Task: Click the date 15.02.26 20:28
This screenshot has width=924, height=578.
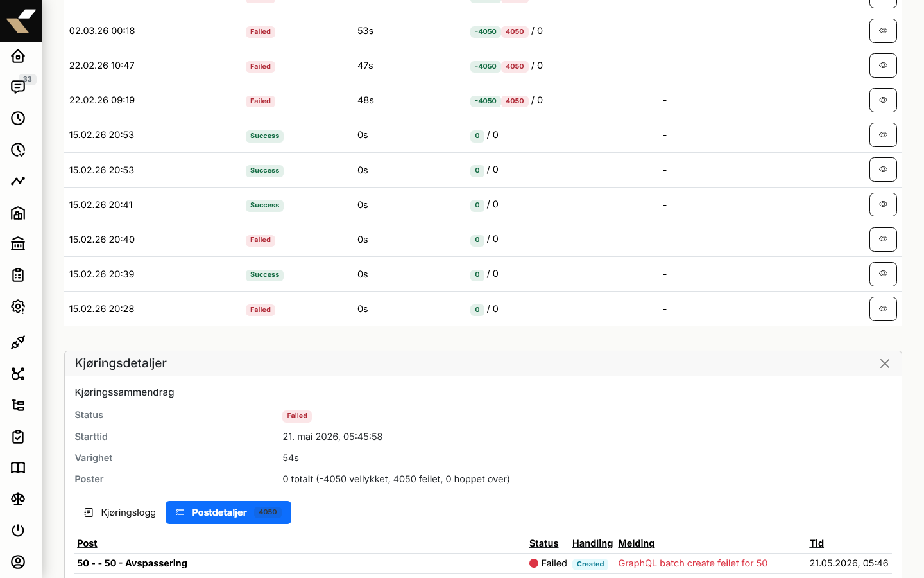Action: [x=102, y=309]
